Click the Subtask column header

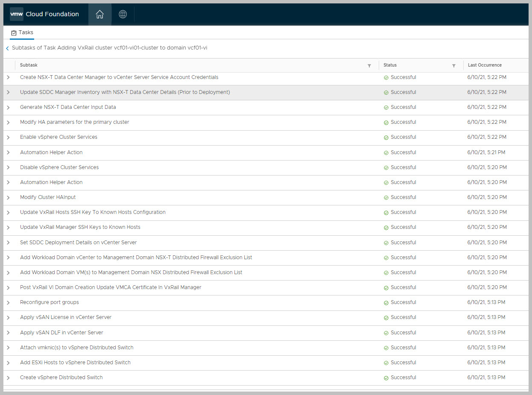click(29, 65)
